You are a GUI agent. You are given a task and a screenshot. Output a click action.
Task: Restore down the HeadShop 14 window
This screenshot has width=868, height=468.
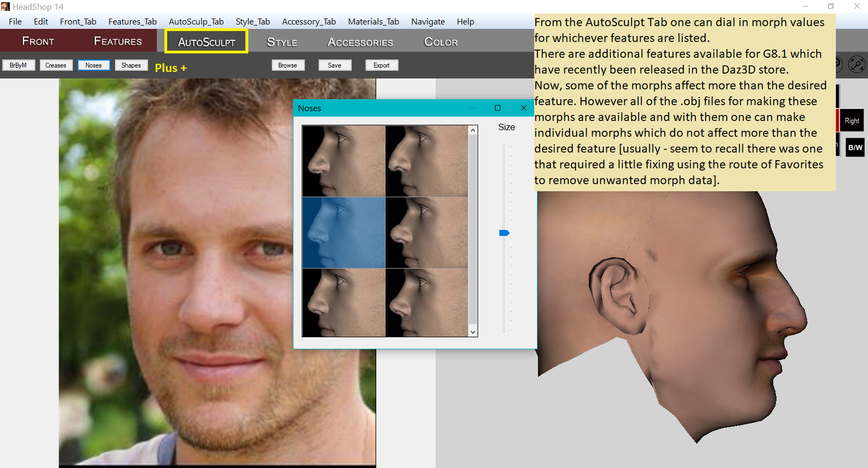click(x=831, y=7)
